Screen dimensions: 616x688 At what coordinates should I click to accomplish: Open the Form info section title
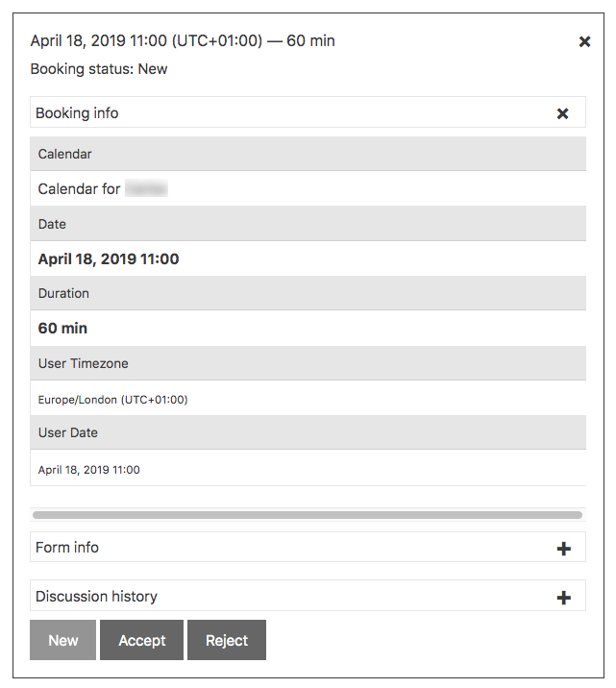point(67,548)
